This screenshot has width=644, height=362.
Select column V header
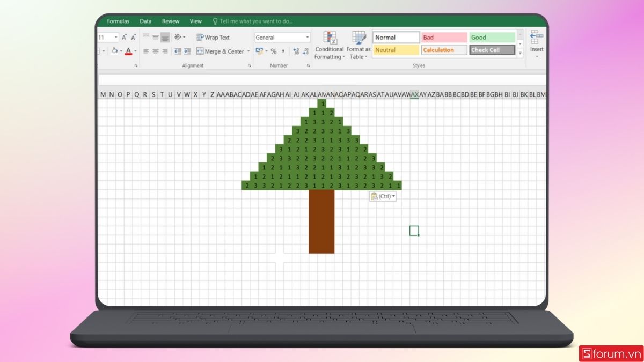click(x=179, y=94)
